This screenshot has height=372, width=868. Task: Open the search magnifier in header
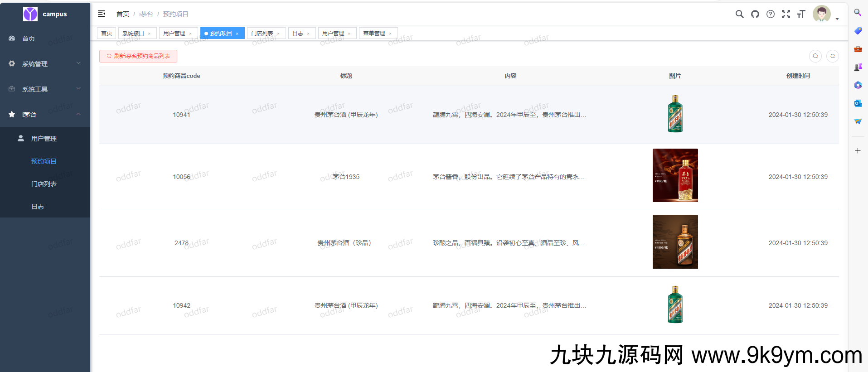[x=739, y=14]
